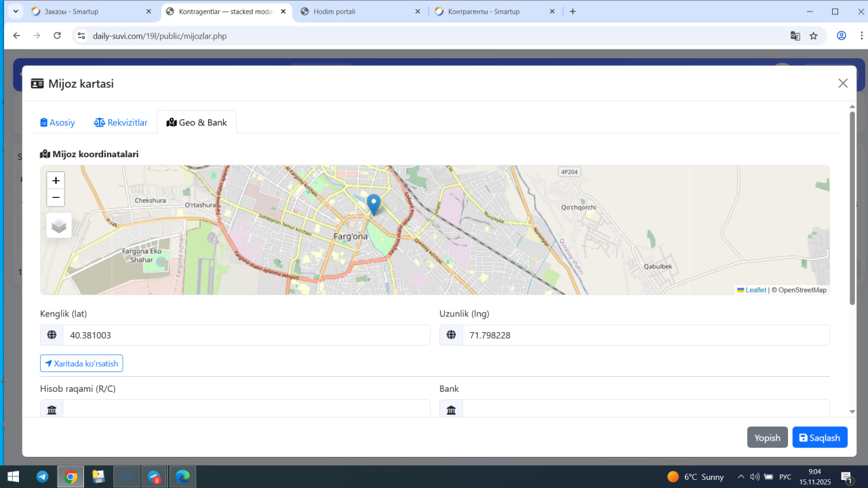This screenshot has height=488, width=868.
Task: Zoom out on the Leaflet map
Action: (56, 198)
